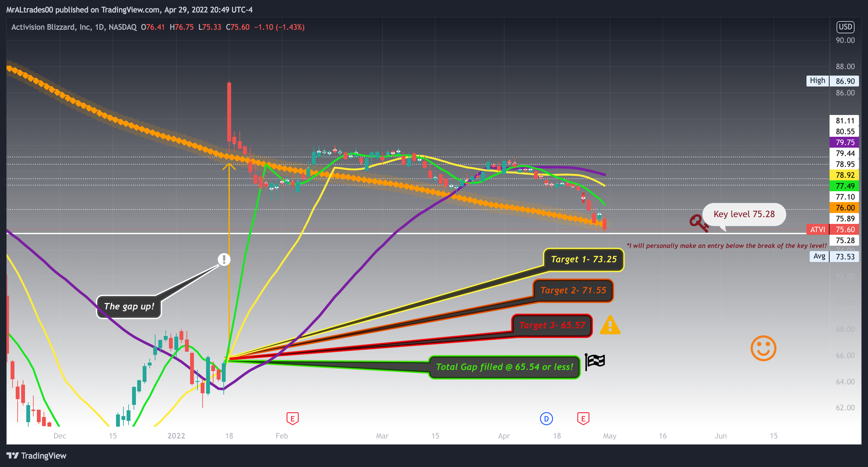The width and height of the screenshot is (868, 467).
Task: Click the Jun label on time axis
Action: pyautogui.click(x=721, y=436)
